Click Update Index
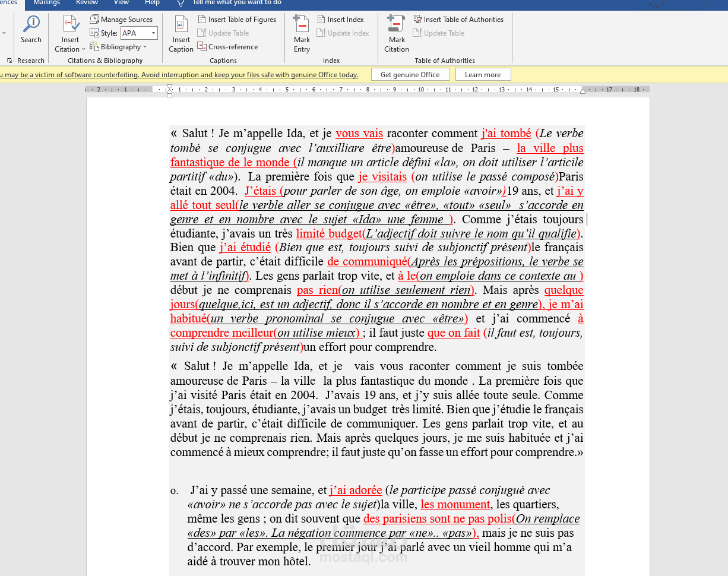 point(343,33)
